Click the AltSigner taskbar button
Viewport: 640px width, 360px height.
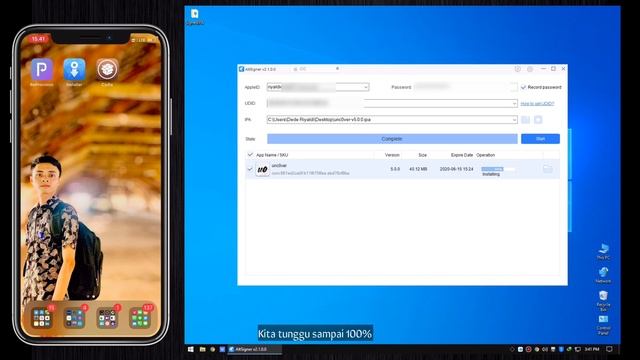pyautogui.click(x=254, y=349)
